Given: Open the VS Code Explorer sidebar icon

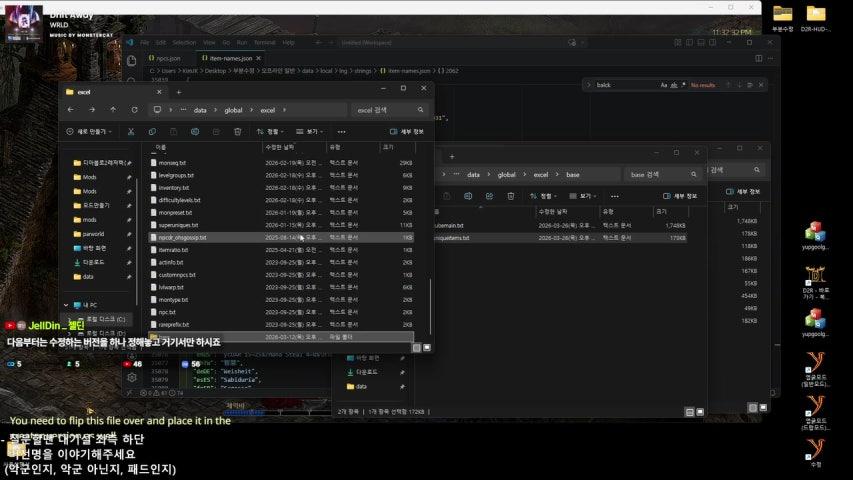Looking at the screenshot, I should point(132,61).
